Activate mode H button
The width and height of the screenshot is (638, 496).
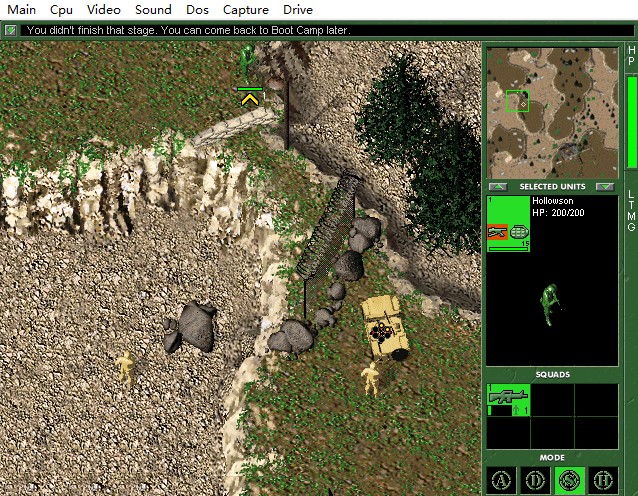tap(603, 481)
